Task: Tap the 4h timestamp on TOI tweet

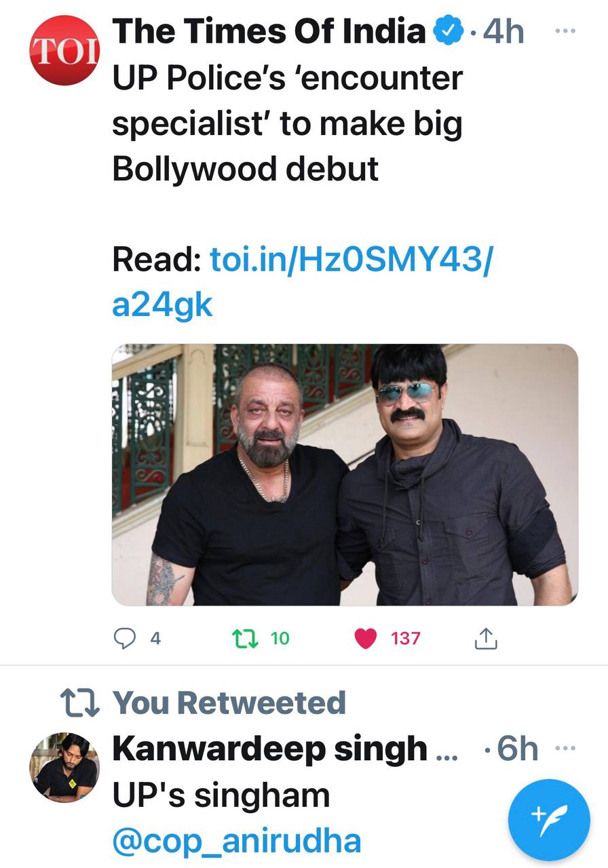Action: 502,32
